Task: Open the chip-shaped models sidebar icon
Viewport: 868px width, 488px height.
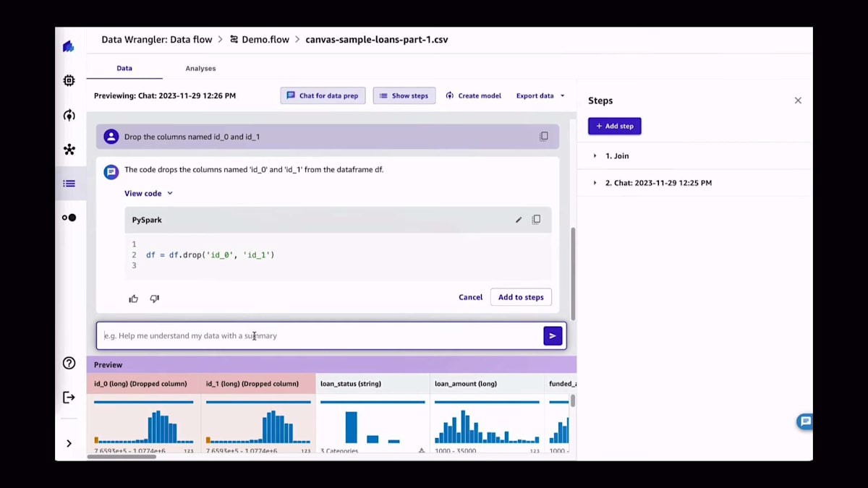Action: click(69, 80)
